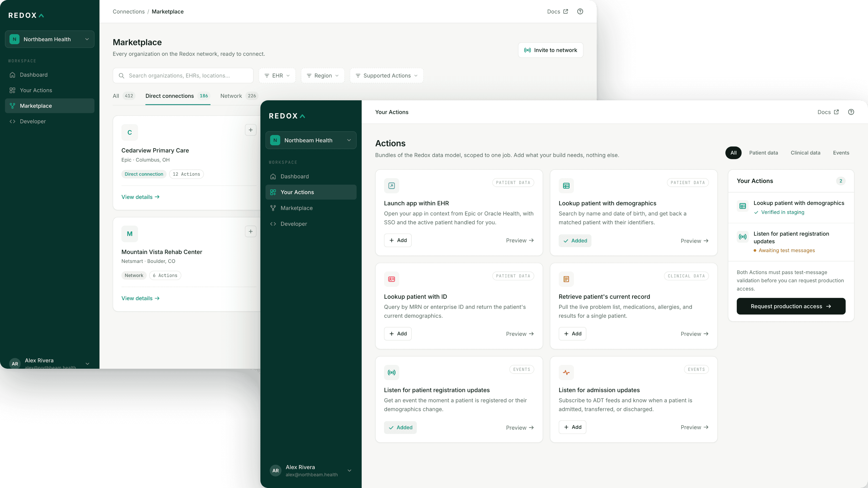Viewport: 868px width, 488px height.
Task: Click the REDOX logo in the Marketplace window sidebar
Action: [x=26, y=15]
